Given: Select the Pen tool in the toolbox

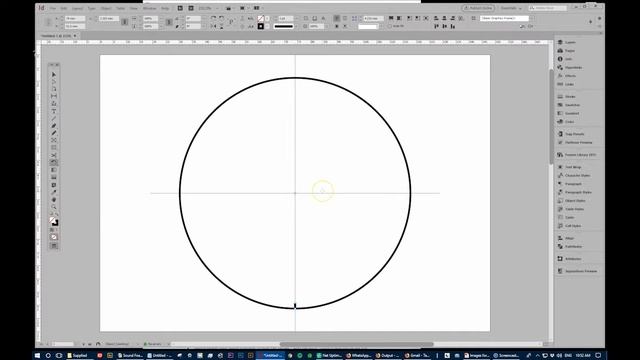Looking at the screenshot, I should pos(53,126).
